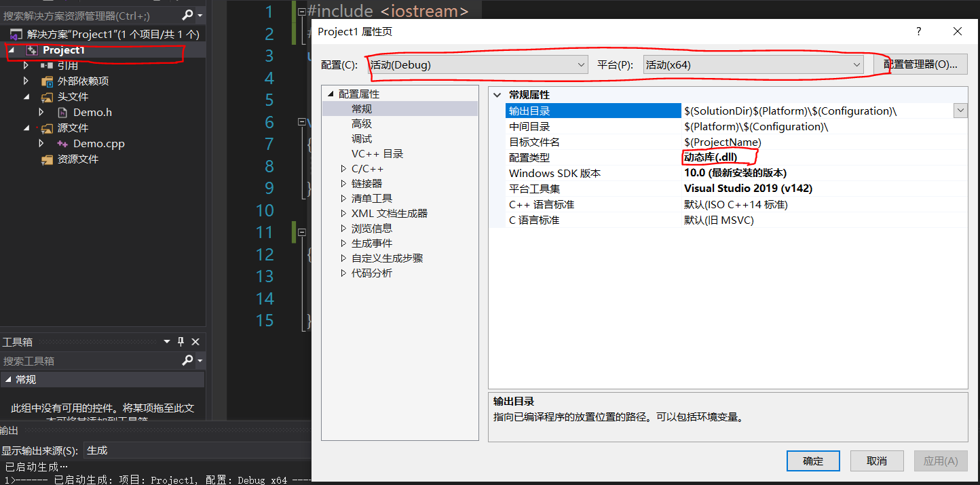Open the 输出目录 value dropdown arrow
Screen dimensions: 980x485
960,111
